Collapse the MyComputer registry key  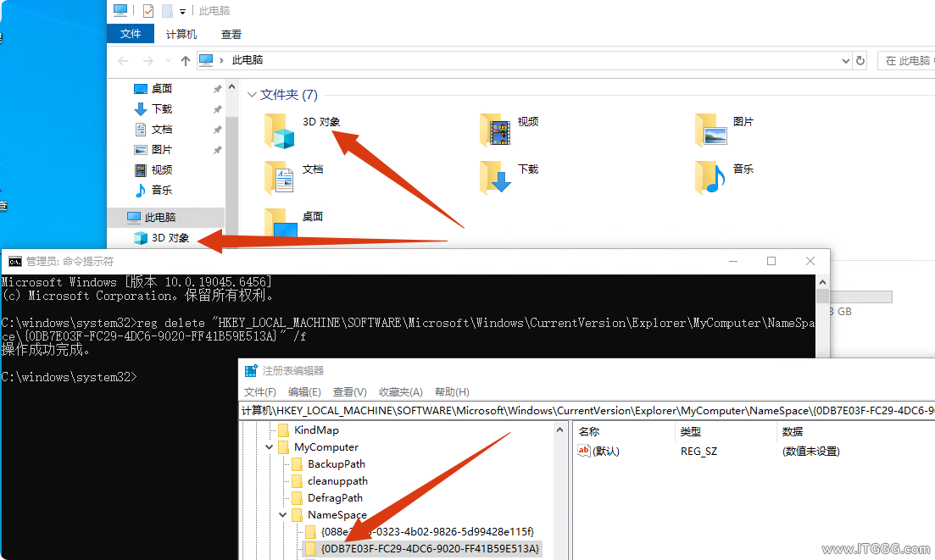coord(268,446)
